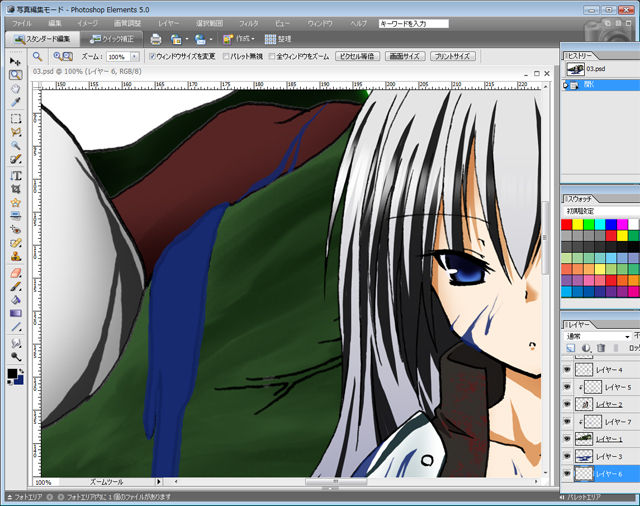Select the Eyedropper tool

[x=16, y=102]
